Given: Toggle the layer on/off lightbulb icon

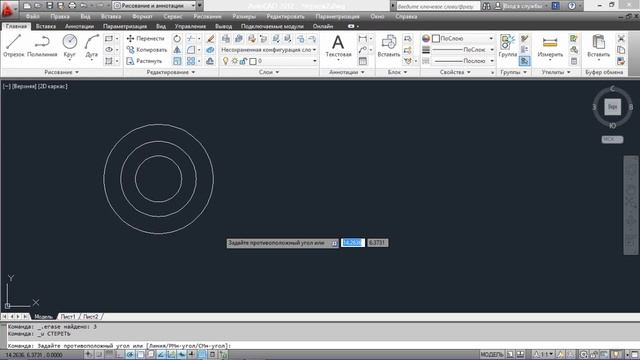Looking at the screenshot, I should (x=225, y=61).
